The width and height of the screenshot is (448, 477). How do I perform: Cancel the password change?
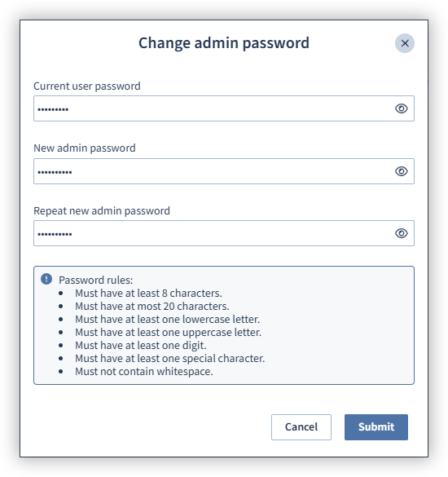301,426
